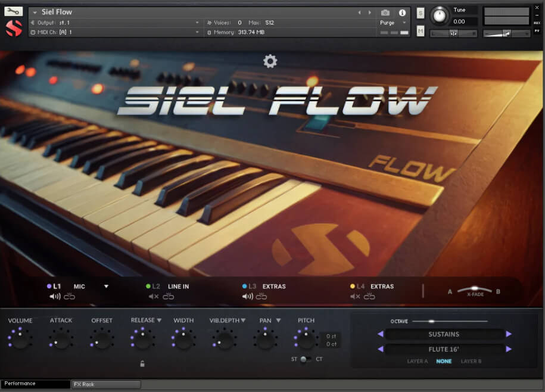Click the Tune value 0.00
Image resolution: width=545 pixels, height=392 pixels.
tap(459, 21)
